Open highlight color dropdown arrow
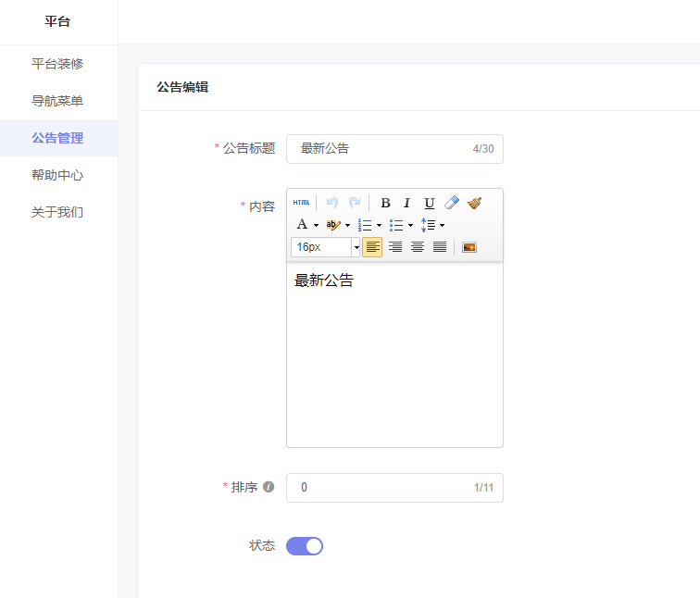700x598 pixels. click(x=347, y=225)
